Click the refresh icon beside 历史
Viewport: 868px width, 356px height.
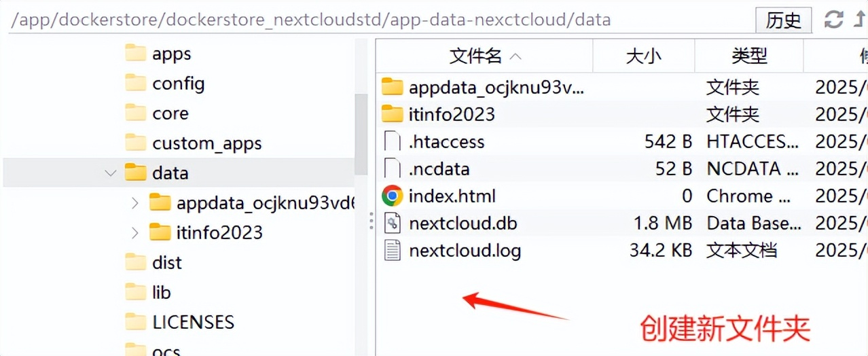point(833,20)
